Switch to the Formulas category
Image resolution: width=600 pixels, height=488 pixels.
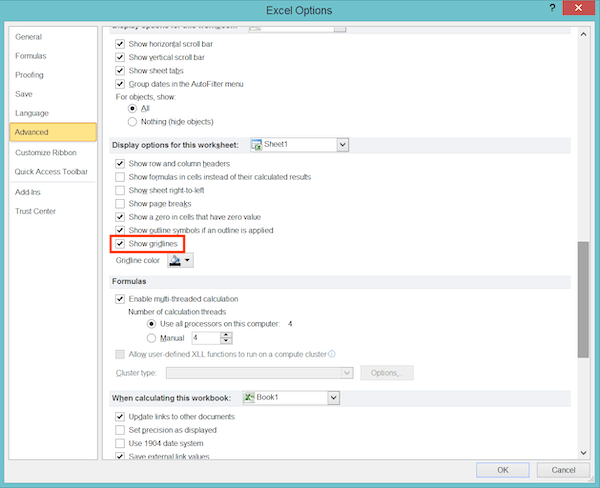tap(31, 56)
